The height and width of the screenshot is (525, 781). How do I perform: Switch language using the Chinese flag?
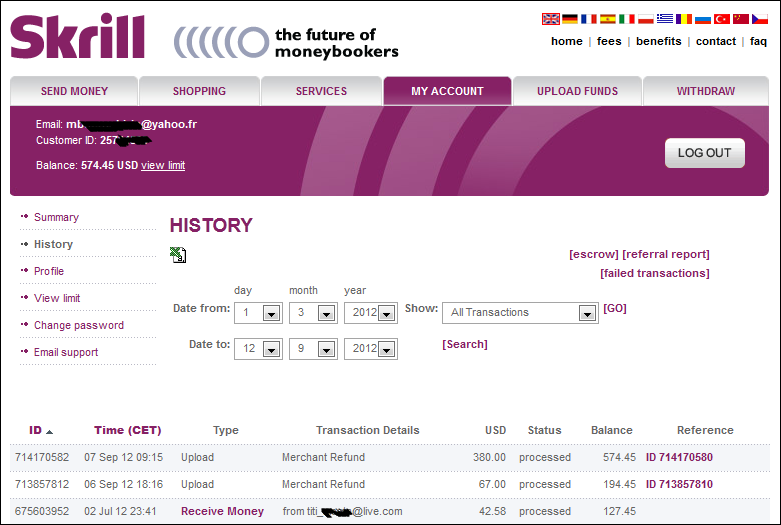[x=741, y=19]
